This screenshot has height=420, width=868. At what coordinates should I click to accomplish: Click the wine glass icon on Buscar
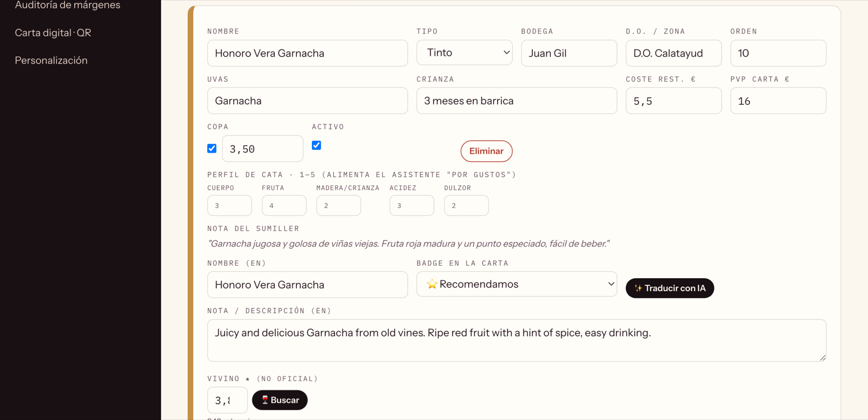[265, 400]
